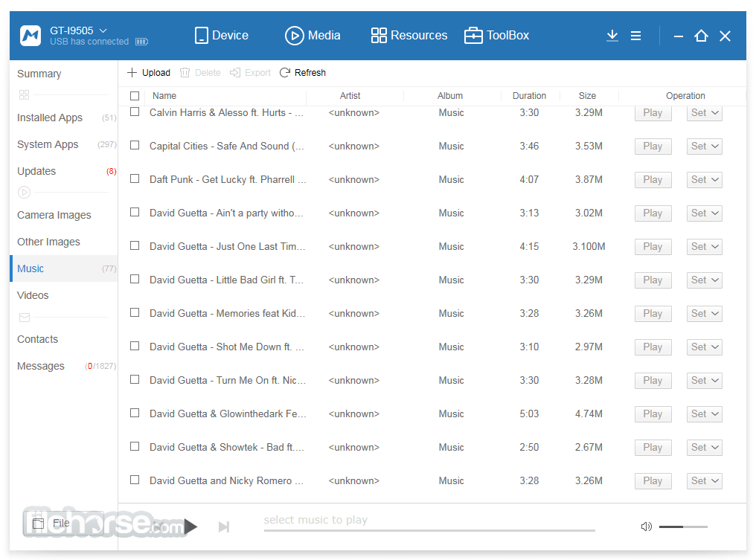Click the Delete trash icon

pos(185,73)
